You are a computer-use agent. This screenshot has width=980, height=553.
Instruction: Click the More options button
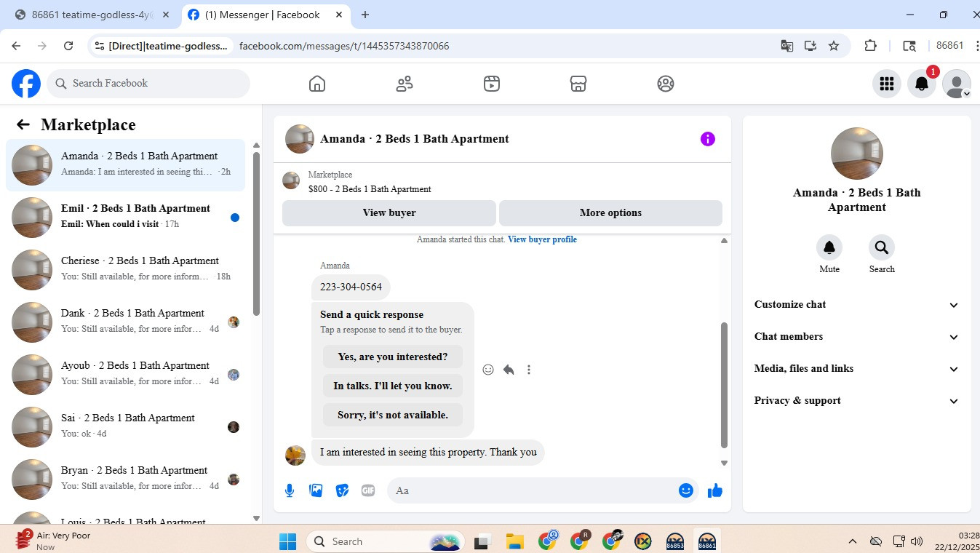click(x=610, y=213)
